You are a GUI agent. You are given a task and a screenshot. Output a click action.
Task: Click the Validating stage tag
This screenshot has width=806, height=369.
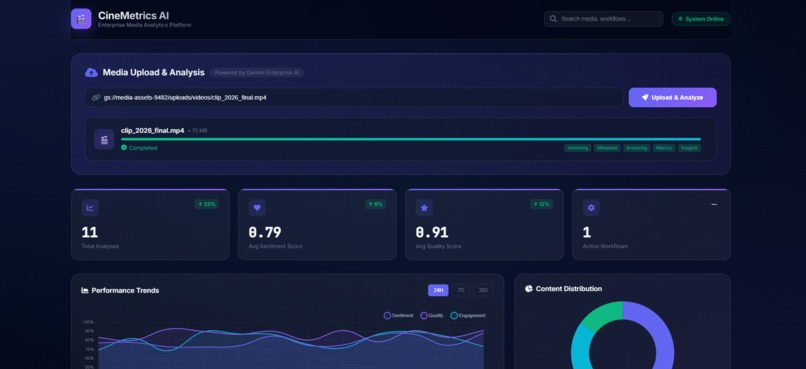pyautogui.click(x=578, y=148)
